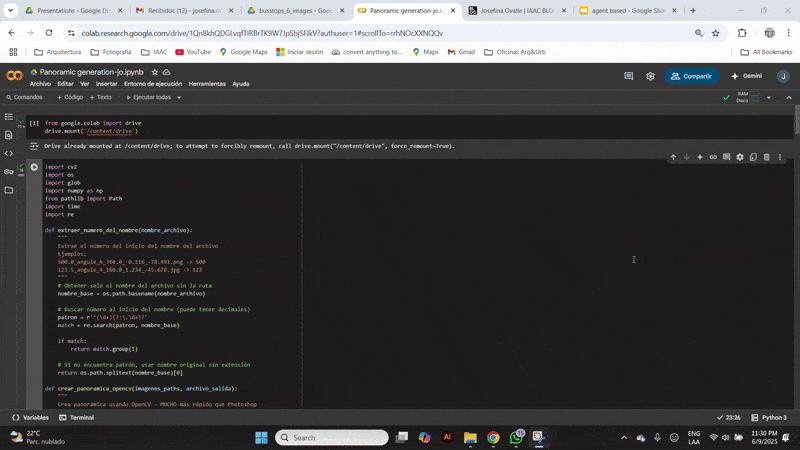
Task: Open the find and replace sidebar icon
Action: point(9,135)
